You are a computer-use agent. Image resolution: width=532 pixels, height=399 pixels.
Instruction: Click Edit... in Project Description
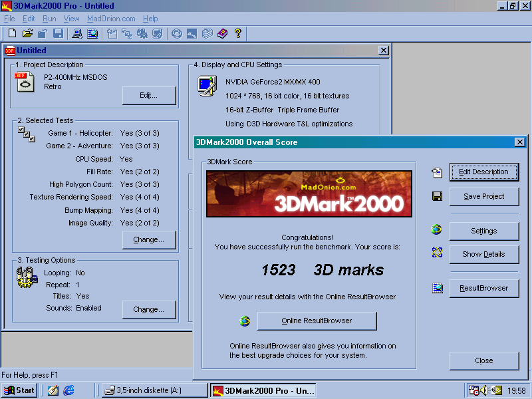[149, 95]
